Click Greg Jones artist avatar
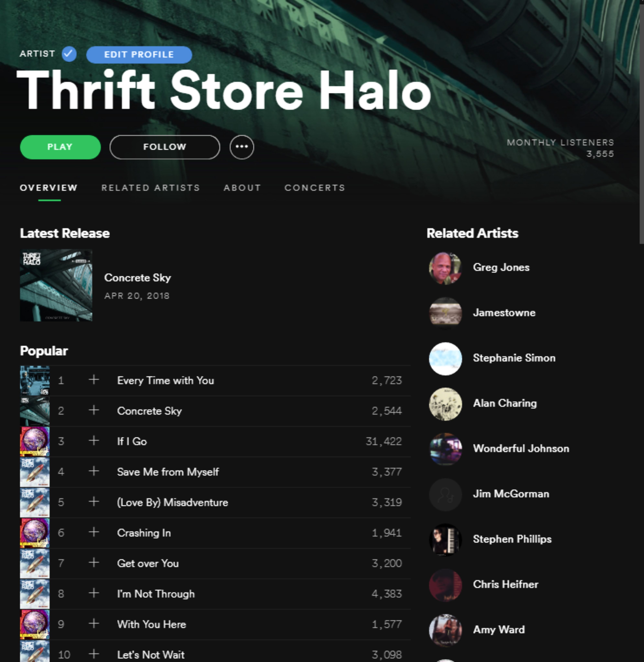 445,268
